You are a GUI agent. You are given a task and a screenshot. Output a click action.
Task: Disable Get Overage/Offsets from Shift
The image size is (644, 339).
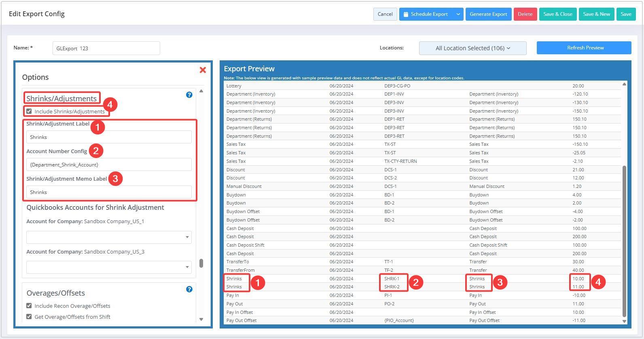click(29, 317)
